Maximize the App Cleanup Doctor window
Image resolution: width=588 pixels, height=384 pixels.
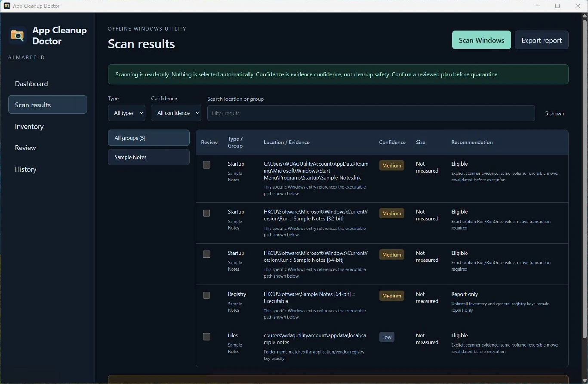[557, 6]
